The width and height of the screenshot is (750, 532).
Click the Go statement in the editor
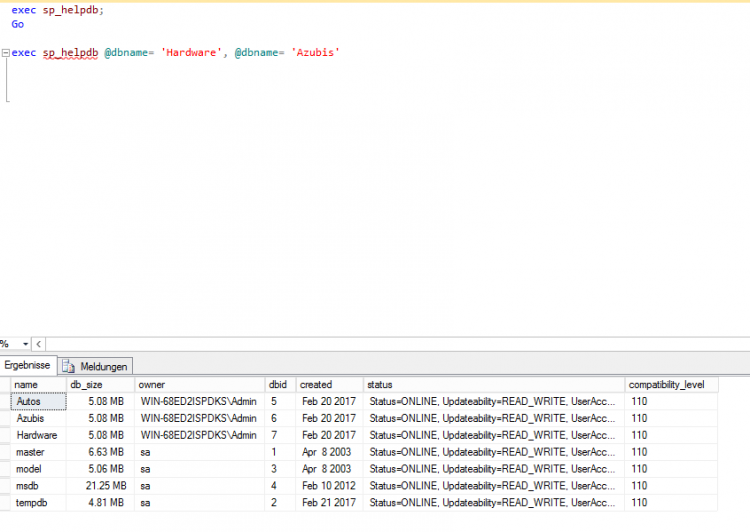tap(18, 24)
